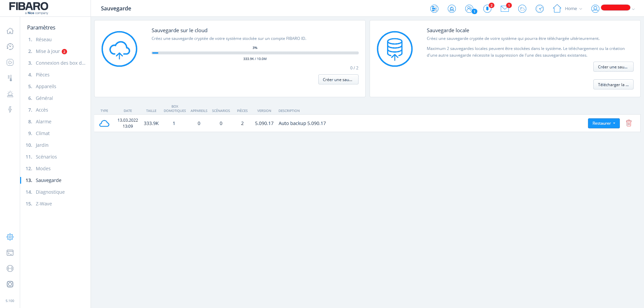This screenshot has height=308, width=644.
Task: Click the cloud backup Créer une sauvegarde button
Action: (338, 80)
